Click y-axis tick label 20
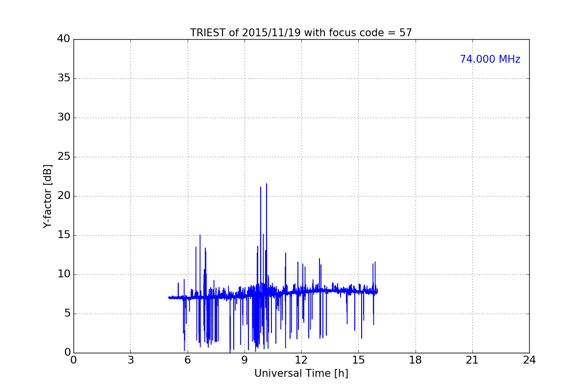588x392 pixels. [x=64, y=196]
